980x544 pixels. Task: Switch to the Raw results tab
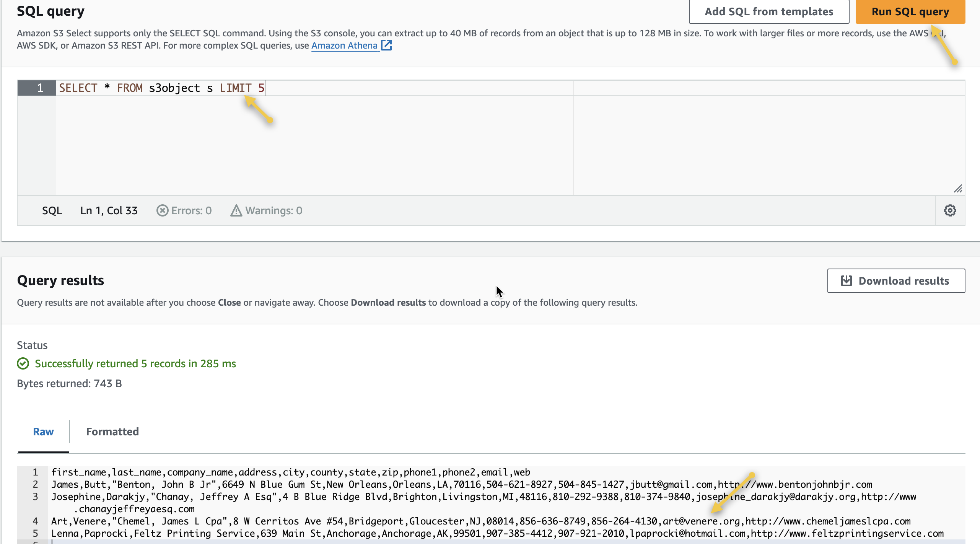(43, 432)
